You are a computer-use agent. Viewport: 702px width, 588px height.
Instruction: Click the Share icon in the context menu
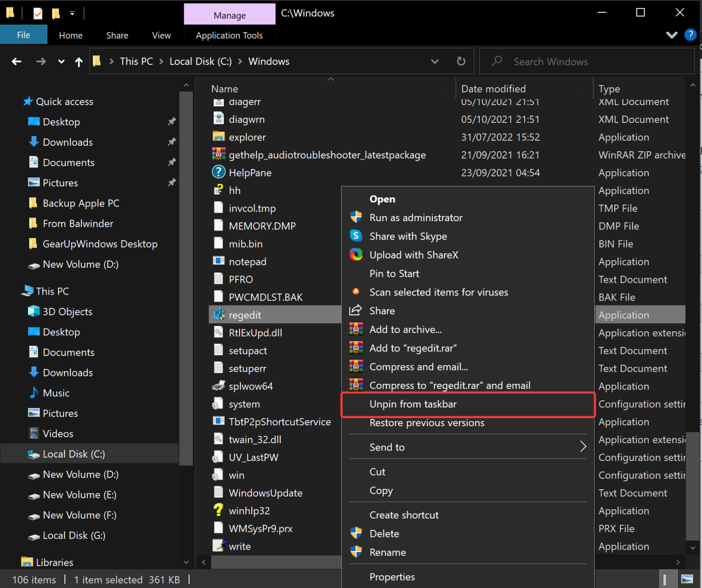[x=356, y=310]
